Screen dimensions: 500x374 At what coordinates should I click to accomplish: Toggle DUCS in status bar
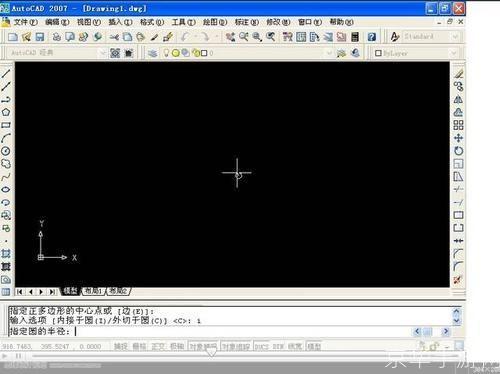(262, 347)
